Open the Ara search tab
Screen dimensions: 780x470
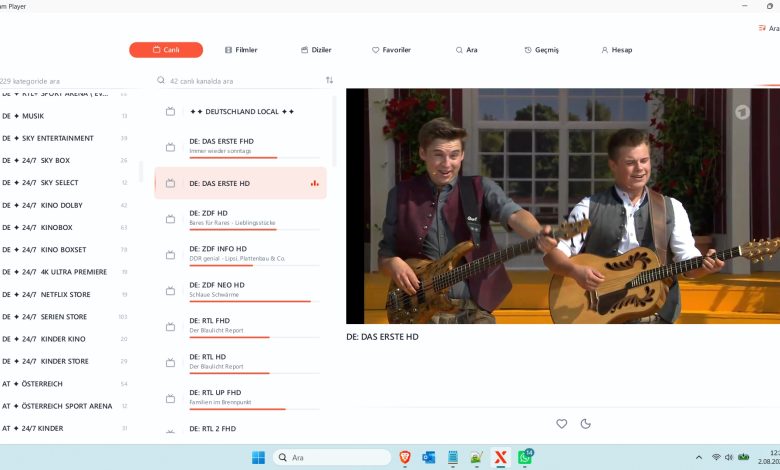[467, 50]
